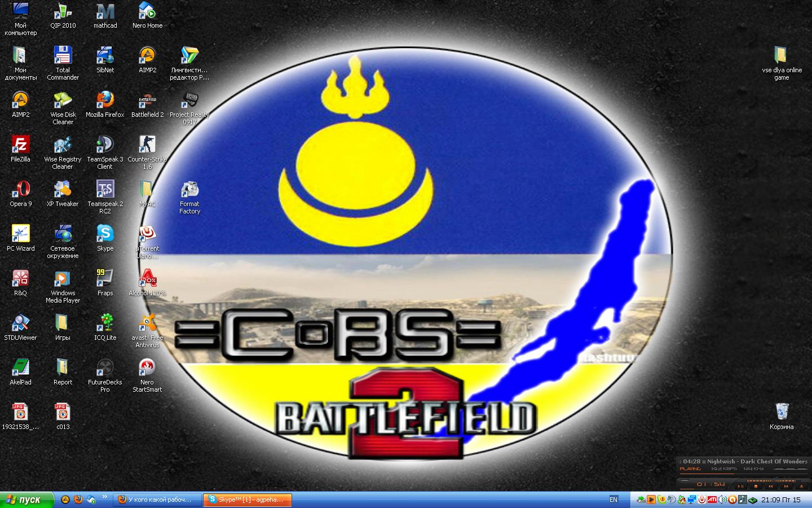The width and height of the screenshot is (812, 508).
Task: Open Мой компьютер desktop icon
Action: (20, 19)
